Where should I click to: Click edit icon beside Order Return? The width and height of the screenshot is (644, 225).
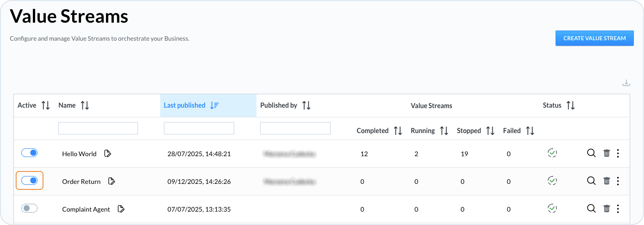click(112, 182)
